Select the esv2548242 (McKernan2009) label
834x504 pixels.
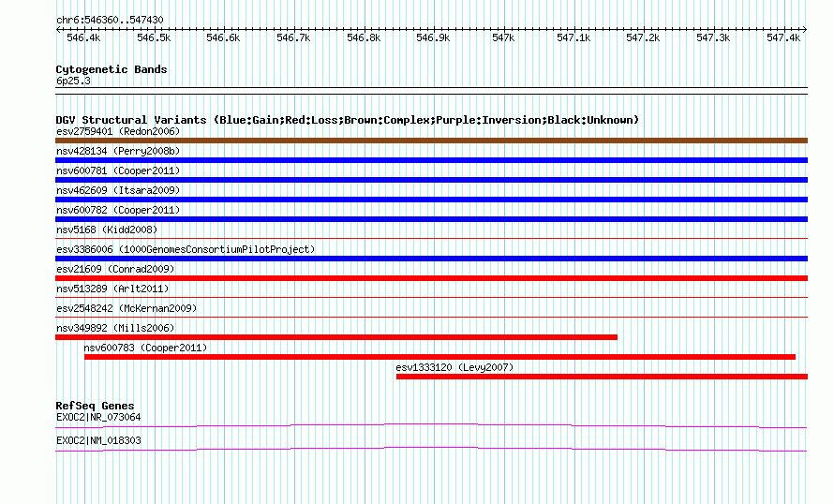pos(127,308)
